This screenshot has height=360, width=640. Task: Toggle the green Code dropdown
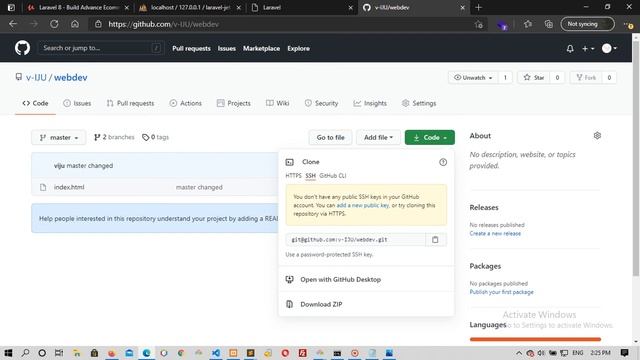coord(429,138)
